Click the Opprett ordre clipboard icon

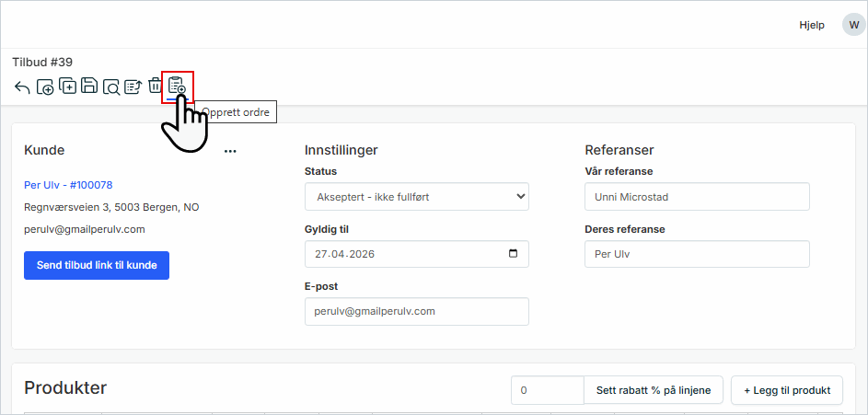pos(177,86)
